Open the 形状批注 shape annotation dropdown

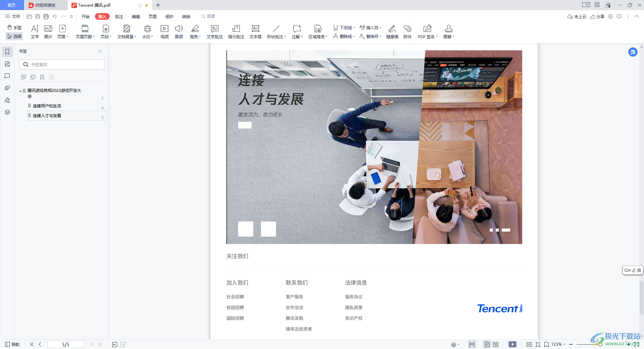[x=276, y=32]
